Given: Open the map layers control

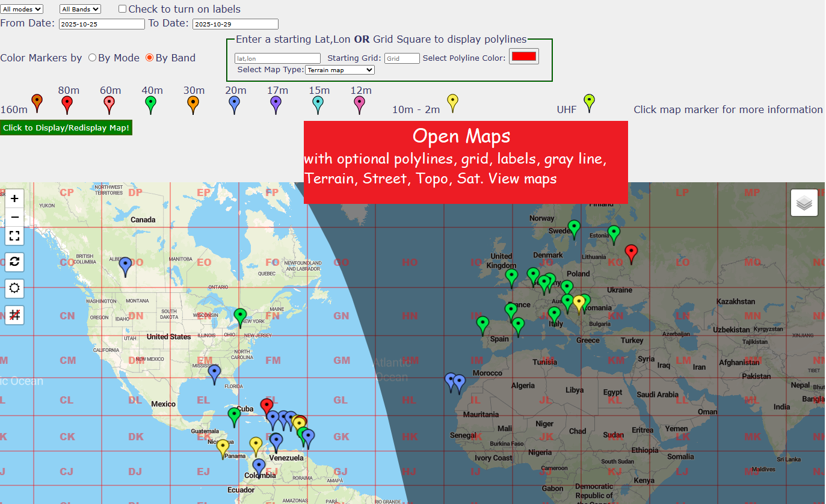Looking at the screenshot, I should tap(804, 203).
